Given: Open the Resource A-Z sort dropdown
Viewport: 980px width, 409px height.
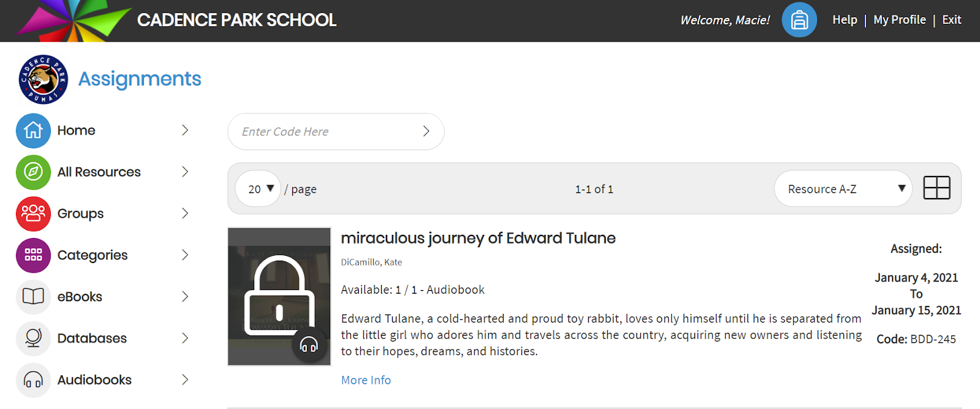Looking at the screenshot, I should coord(843,189).
